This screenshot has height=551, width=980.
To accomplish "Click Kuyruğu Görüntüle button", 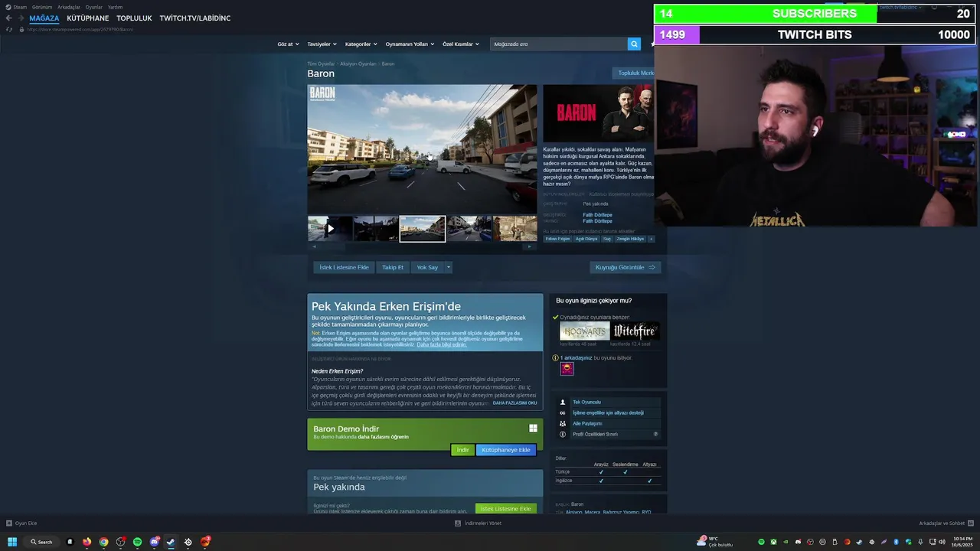I will (x=626, y=267).
